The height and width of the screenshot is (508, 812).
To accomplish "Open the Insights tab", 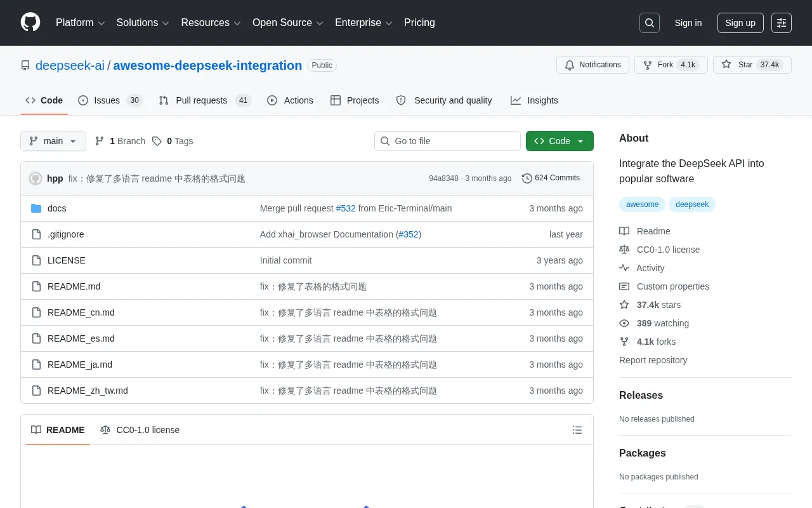I will [534, 100].
